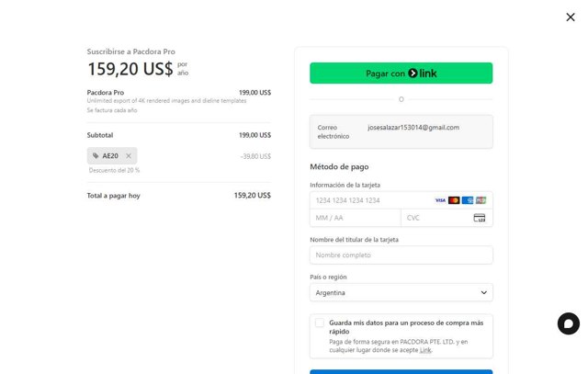588x374 pixels.
Task: Click the Correo electrónico email box
Action: click(x=401, y=131)
